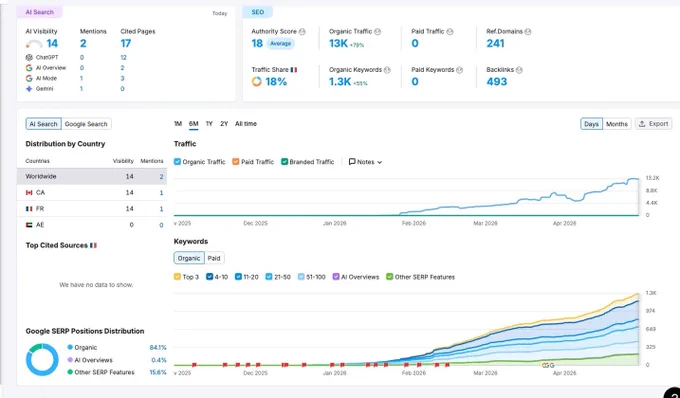The image size is (680, 398).
Task: Toggle the Organic Traffic checkbox
Action: [x=177, y=162]
